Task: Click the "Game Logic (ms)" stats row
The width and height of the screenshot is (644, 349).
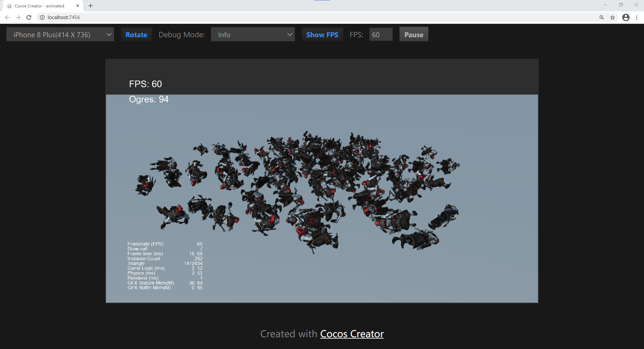Action: pyautogui.click(x=165, y=268)
